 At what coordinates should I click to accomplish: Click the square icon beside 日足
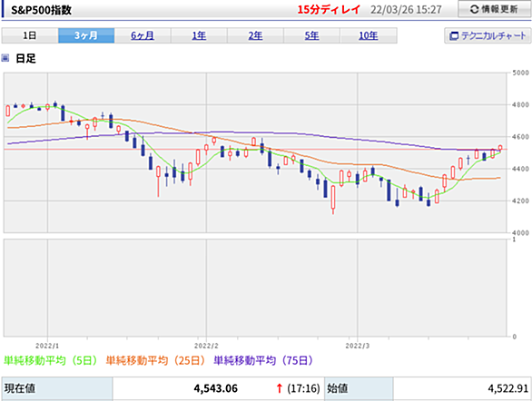(5, 58)
